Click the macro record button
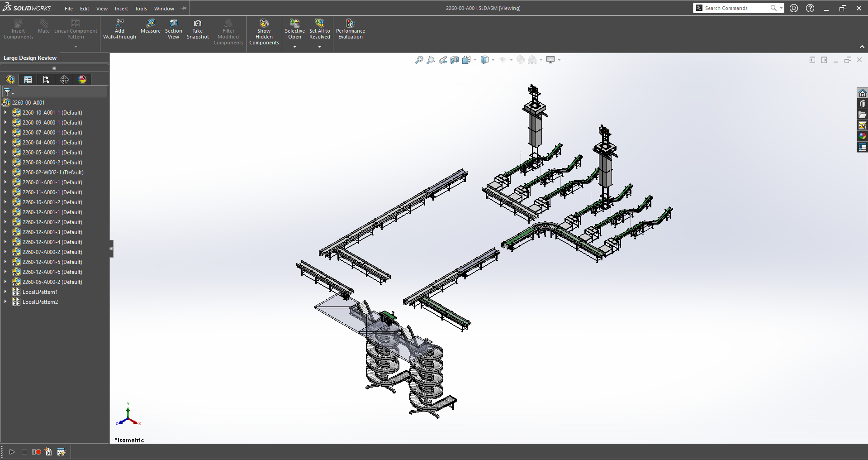The image size is (868, 460). (37, 452)
